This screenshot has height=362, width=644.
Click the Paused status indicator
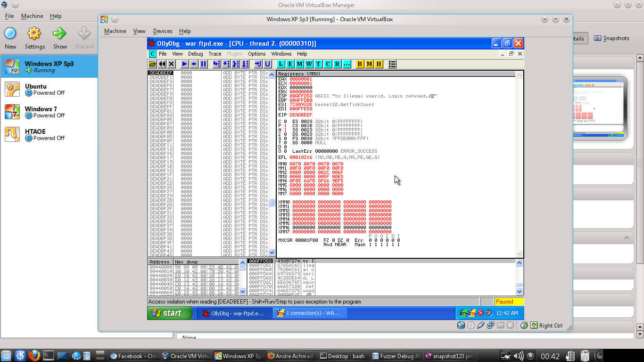point(509,302)
